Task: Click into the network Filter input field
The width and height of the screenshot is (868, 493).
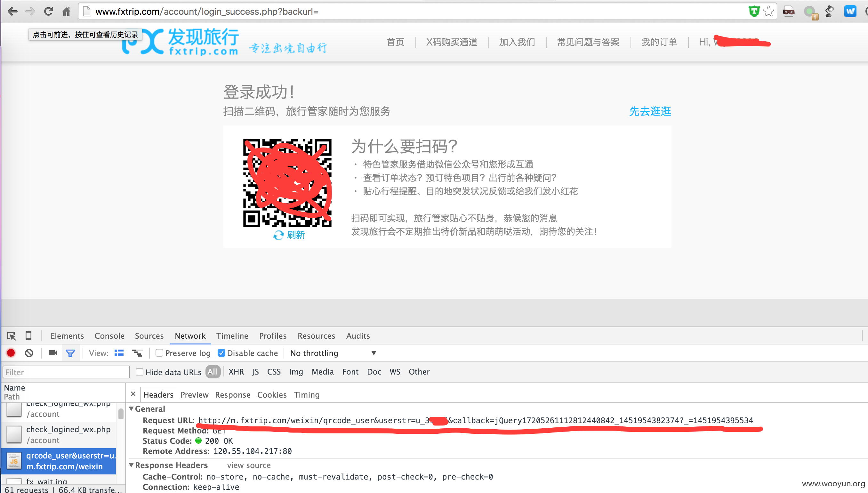Action: tap(66, 372)
